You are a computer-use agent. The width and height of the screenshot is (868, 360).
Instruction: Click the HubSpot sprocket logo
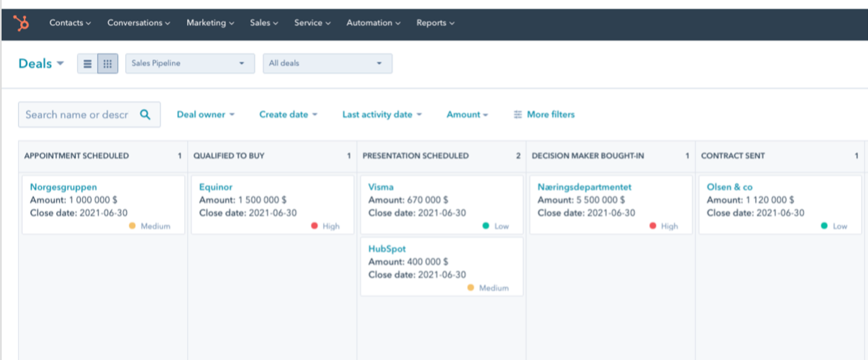pos(21,23)
